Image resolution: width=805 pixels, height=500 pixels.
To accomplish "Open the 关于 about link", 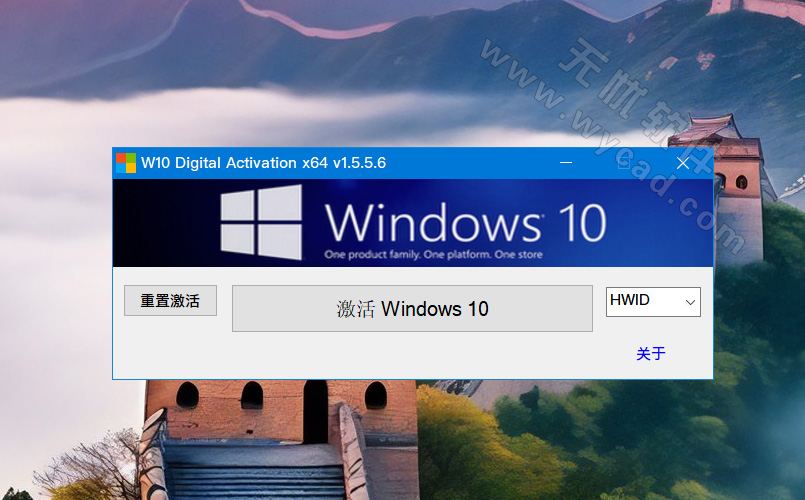I will [x=650, y=353].
